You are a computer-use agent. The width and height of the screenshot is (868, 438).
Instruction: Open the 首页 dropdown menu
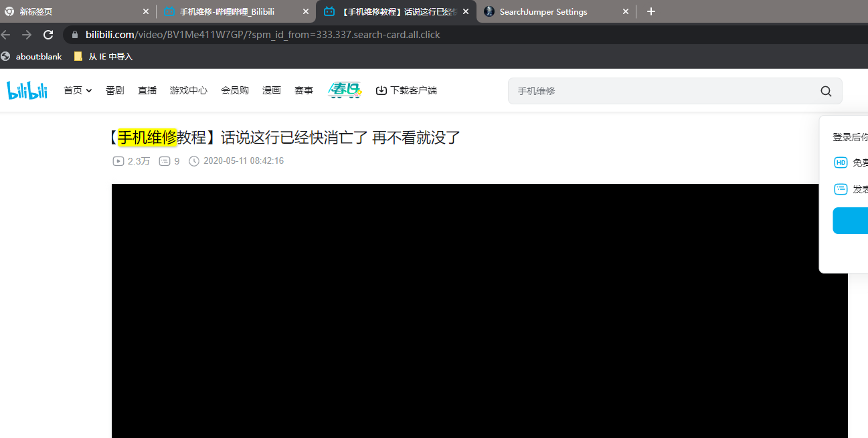pos(78,90)
